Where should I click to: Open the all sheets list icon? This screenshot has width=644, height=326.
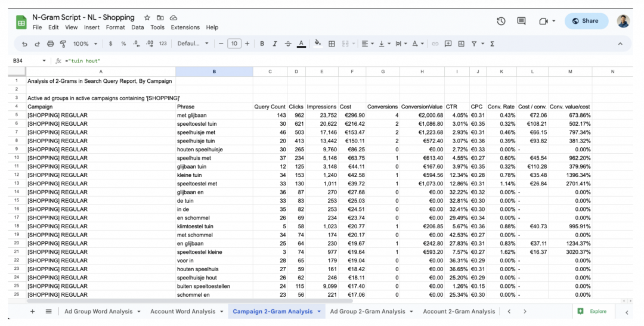pyautogui.click(x=48, y=312)
